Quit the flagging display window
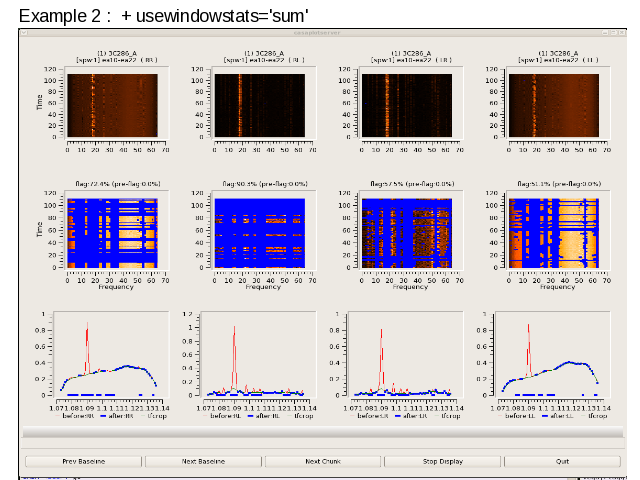The width and height of the screenshot is (640, 480). pyautogui.click(x=562, y=461)
